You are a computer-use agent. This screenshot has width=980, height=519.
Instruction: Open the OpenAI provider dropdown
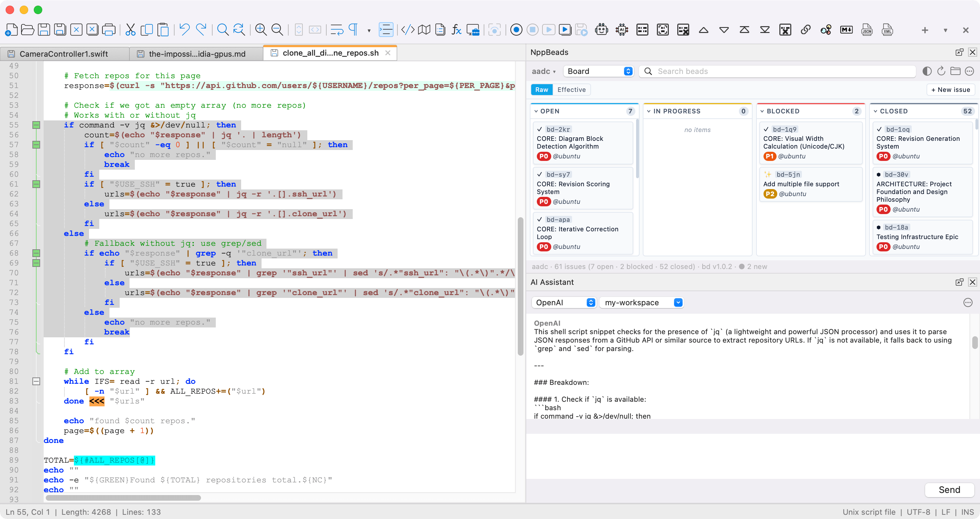coord(564,302)
